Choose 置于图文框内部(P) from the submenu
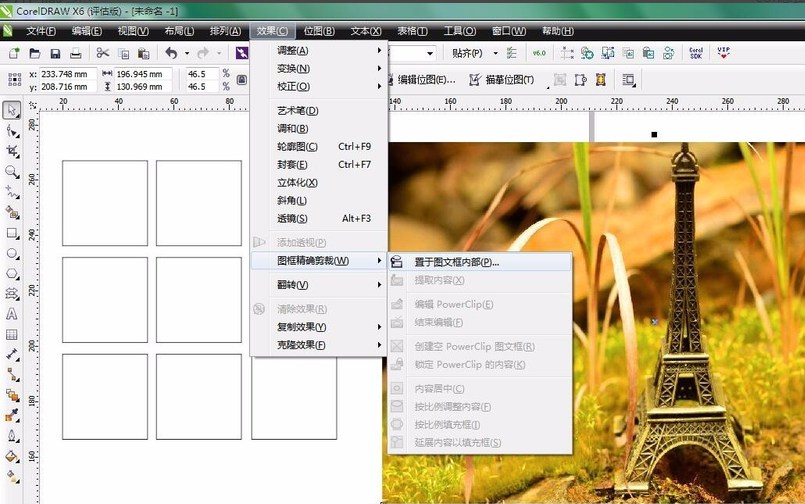 click(456, 262)
